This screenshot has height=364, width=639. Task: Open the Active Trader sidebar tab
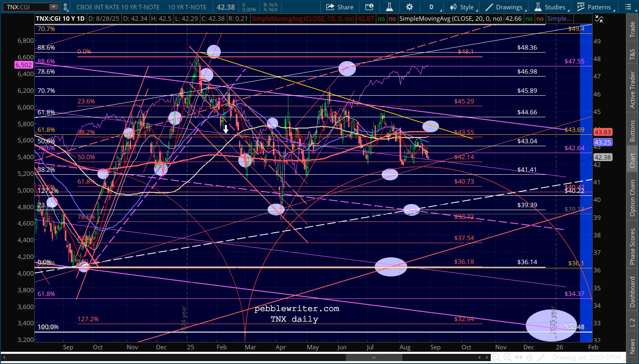pos(632,90)
